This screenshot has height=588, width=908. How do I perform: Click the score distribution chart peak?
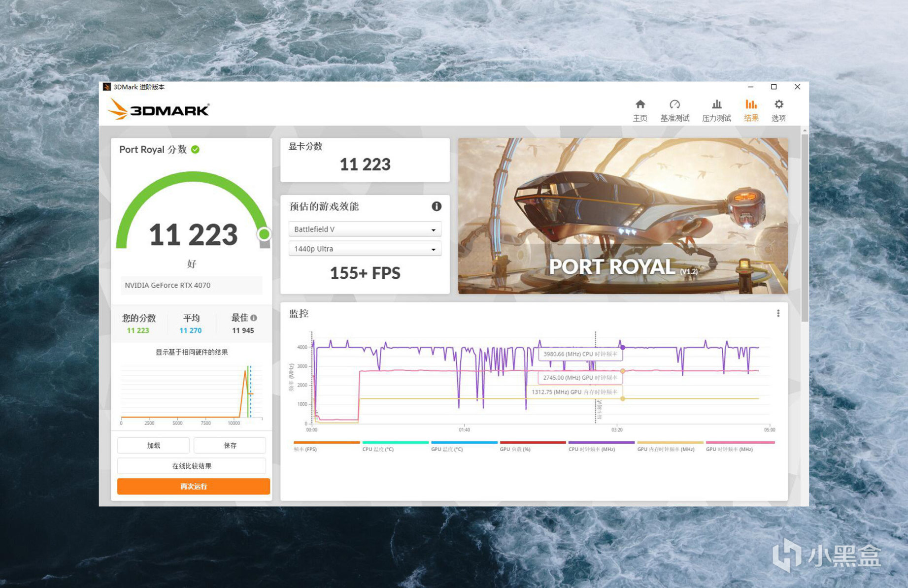pyautogui.click(x=245, y=372)
